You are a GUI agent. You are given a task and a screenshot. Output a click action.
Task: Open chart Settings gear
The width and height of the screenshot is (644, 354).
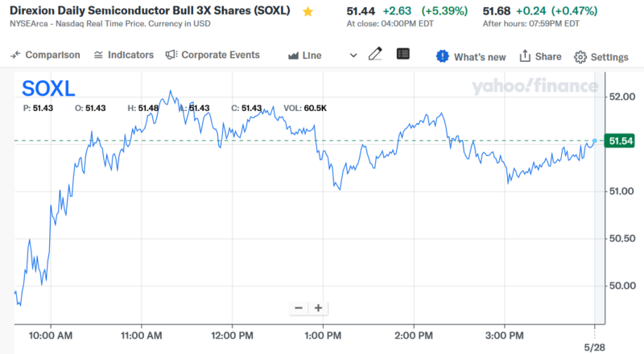[580, 57]
